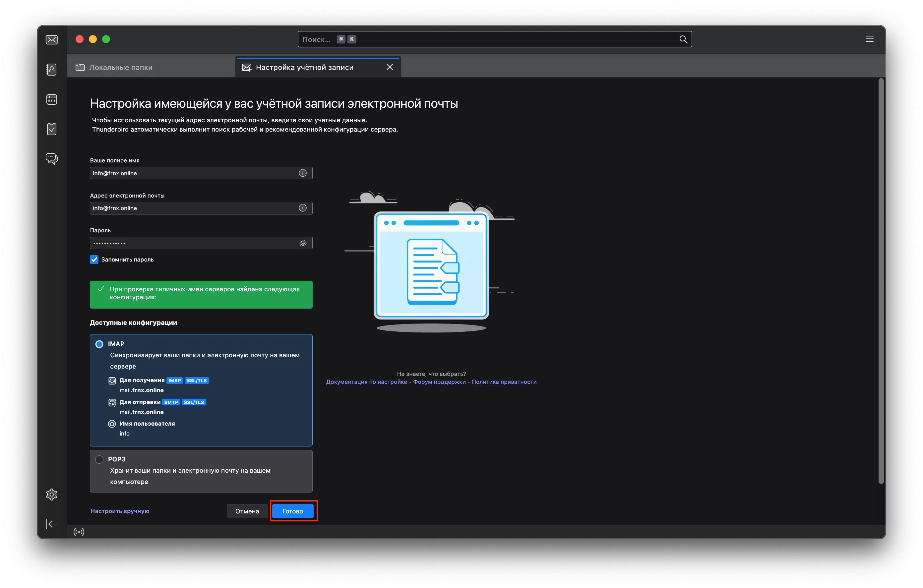Open the Calendar sidebar icon
923x588 pixels.
[52, 99]
